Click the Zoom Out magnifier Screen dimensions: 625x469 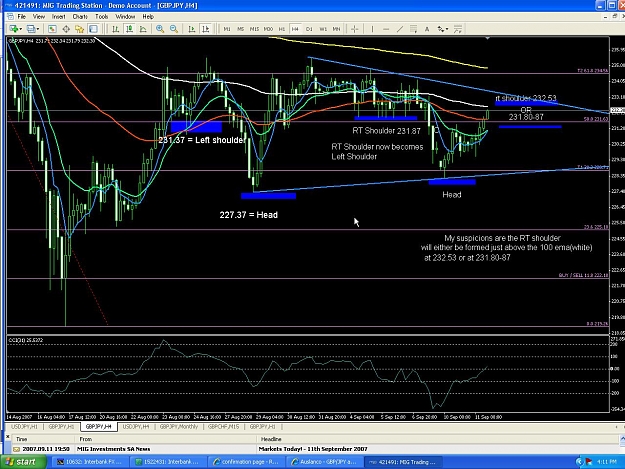coord(174,29)
